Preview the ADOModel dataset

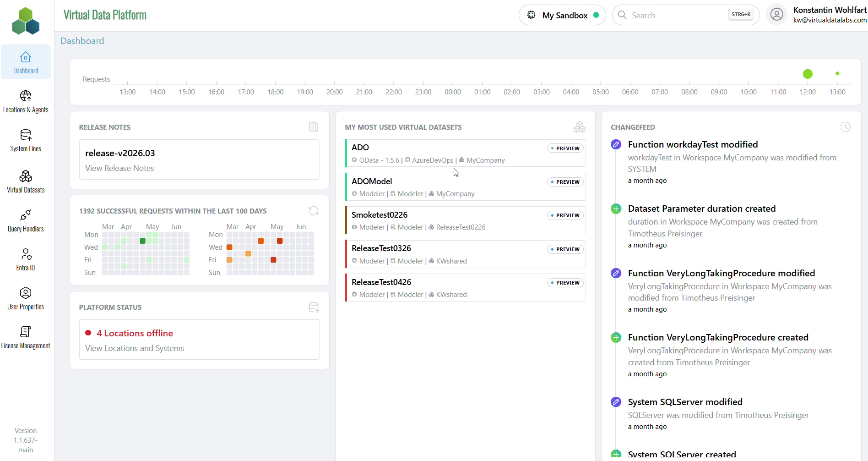point(565,182)
